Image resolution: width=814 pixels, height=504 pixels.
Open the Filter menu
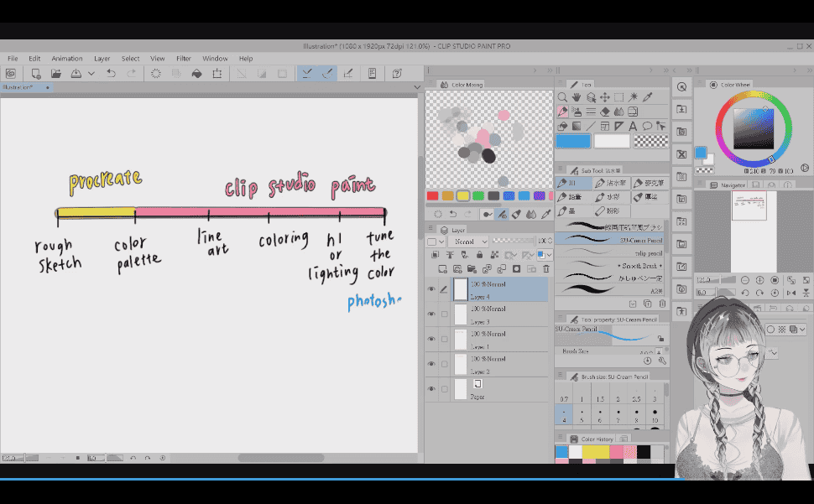coord(183,59)
